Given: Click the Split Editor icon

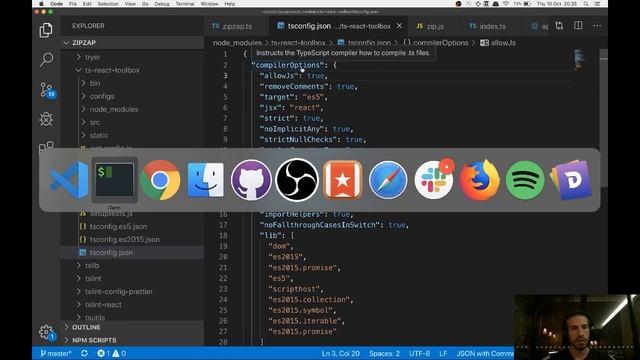Looking at the screenshot, I should click(x=578, y=25).
